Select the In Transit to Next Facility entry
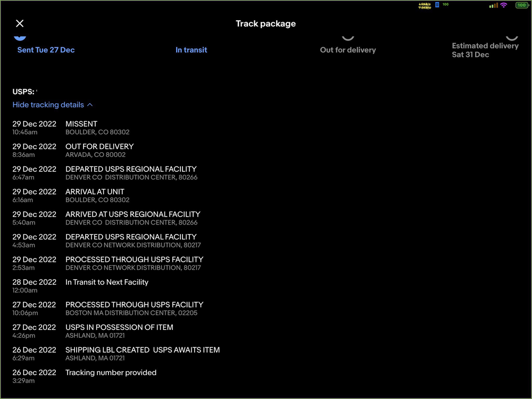This screenshot has width=532, height=399. pos(107,282)
